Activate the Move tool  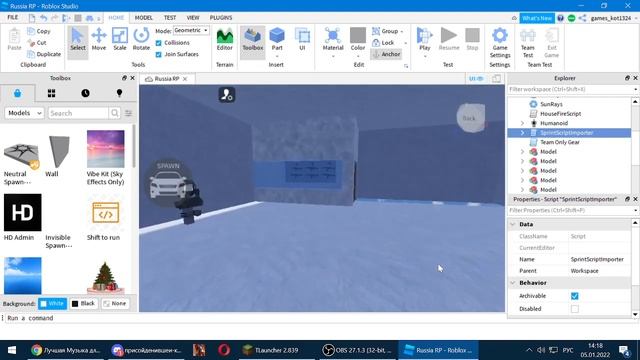(99, 40)
